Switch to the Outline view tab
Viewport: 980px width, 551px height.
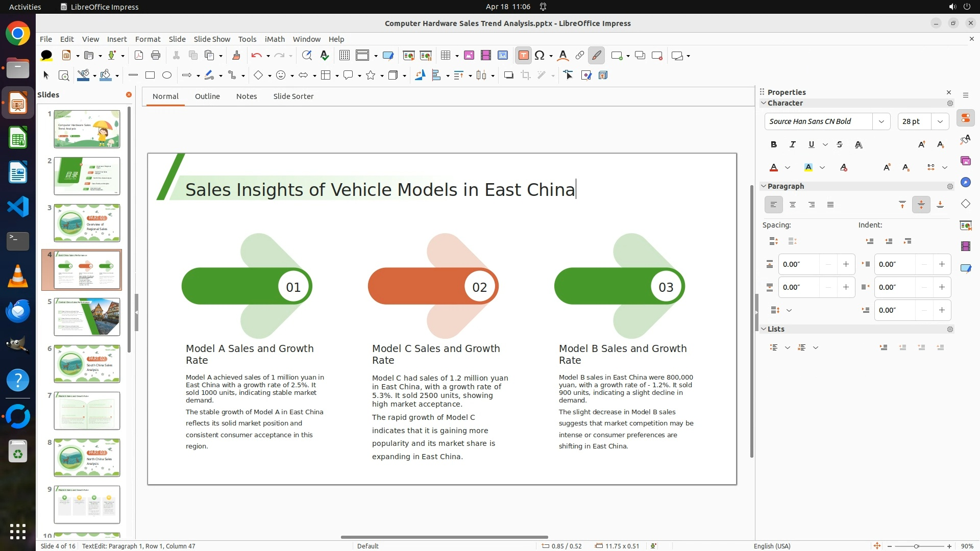click(207, 96)
